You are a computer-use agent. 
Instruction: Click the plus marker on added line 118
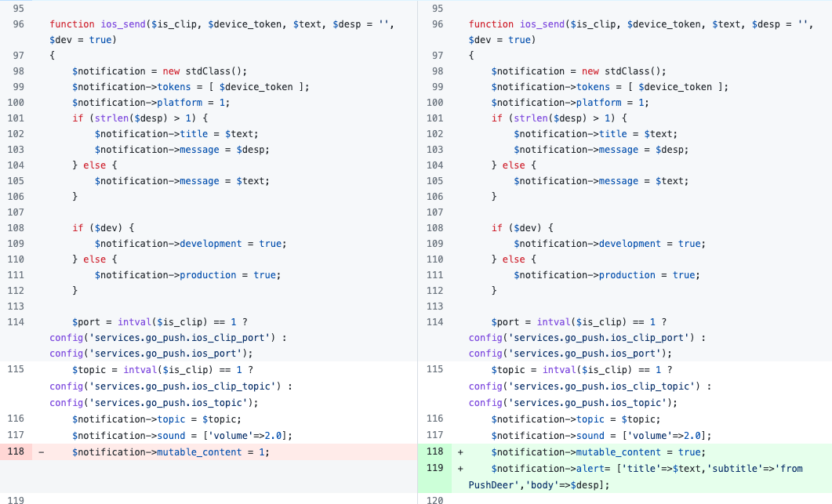pos(460,451)
